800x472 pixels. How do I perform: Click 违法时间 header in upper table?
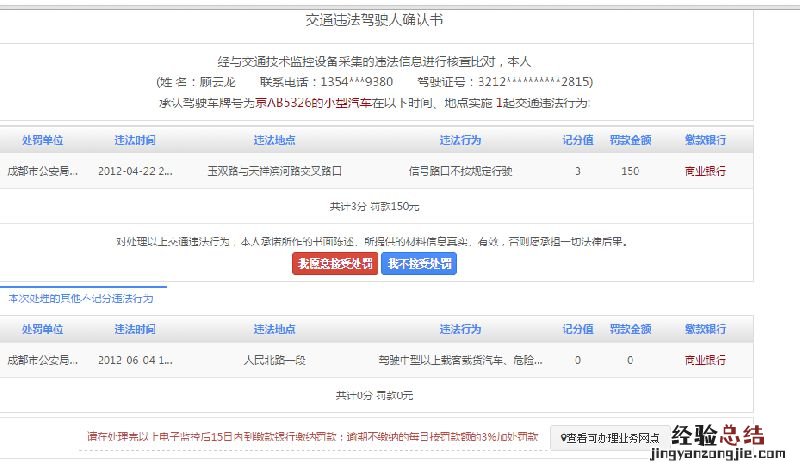[135, 140]
